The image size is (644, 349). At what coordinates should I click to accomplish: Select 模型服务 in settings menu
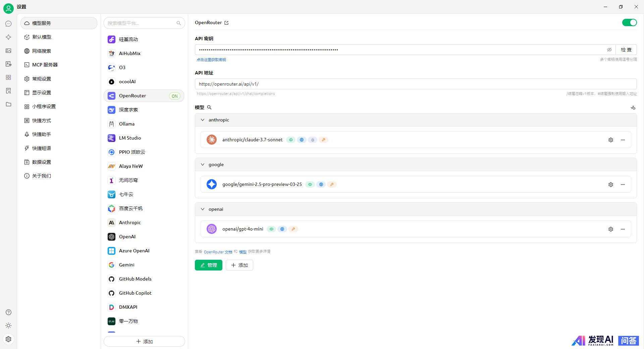pyautogui.click(x=59, y=23)
